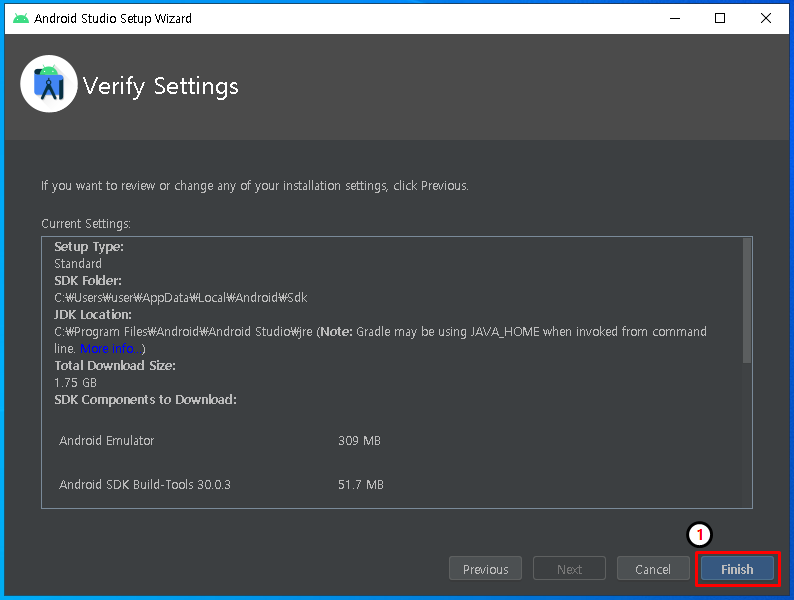Click the Setup Type label
The image size is (794, 600).
(89, 247)
